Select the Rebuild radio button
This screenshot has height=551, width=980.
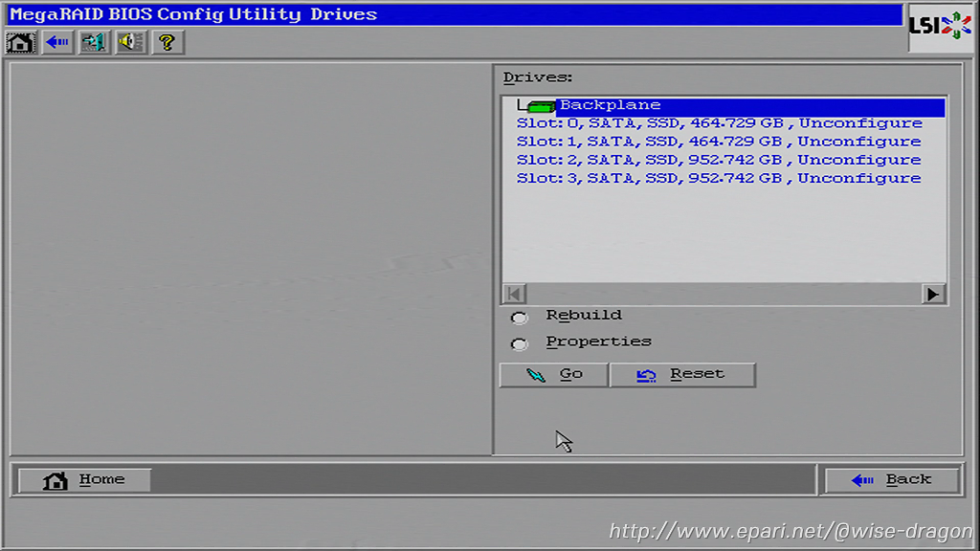pyautogui.click(x=519, y=318)
